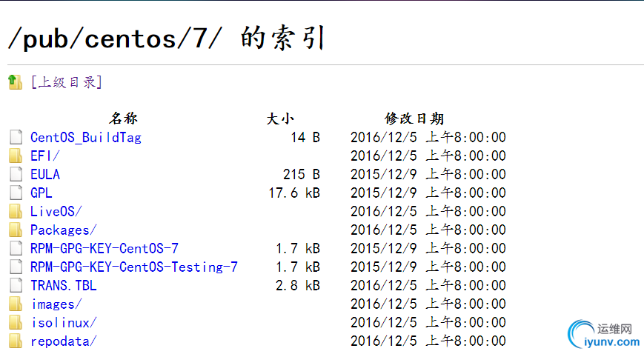Open the images/ directory link
The width and height of the screenshot is (644, 354).
click(56, 304)
